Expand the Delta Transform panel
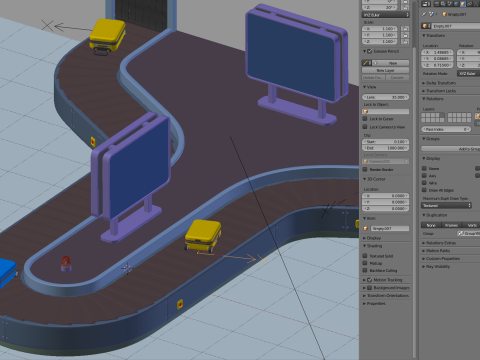The width and height of the screenshot is (480, 360). pos(424,83)
